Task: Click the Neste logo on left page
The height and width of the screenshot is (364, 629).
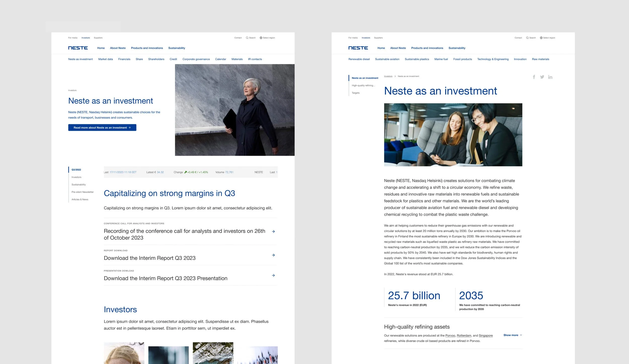Action: (78, 48)
